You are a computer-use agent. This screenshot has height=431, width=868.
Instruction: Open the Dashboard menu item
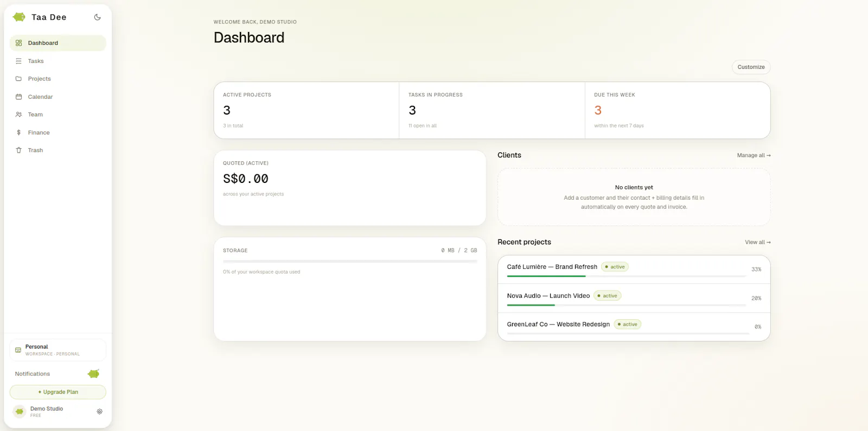pyautogui.click(x=58, y=43)
